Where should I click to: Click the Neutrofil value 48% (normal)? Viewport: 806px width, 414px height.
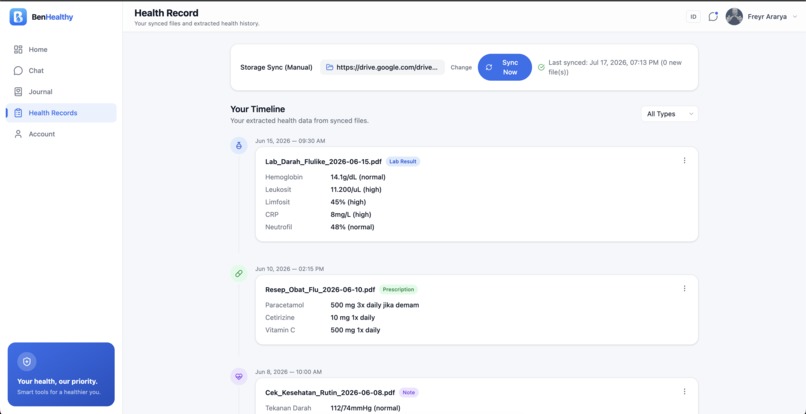[x=352, y=227]
